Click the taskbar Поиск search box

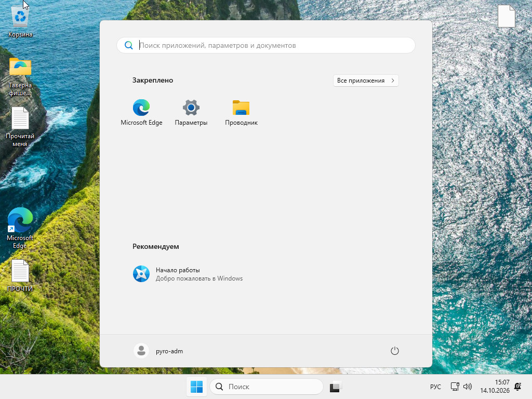(x=267, y=387)
